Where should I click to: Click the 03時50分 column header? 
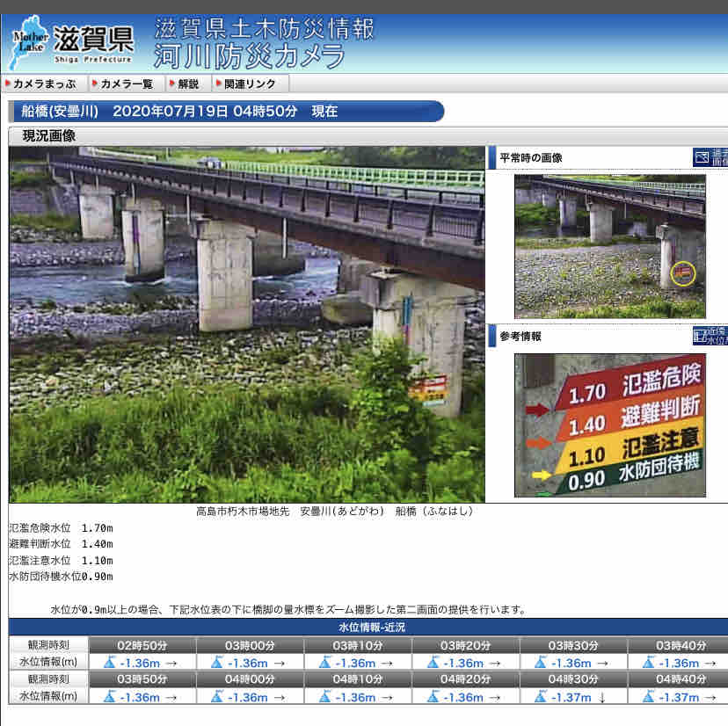142,679
